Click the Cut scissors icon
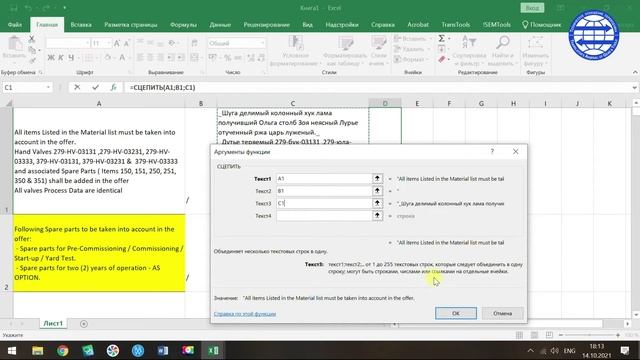 click(x=32, y=39)
